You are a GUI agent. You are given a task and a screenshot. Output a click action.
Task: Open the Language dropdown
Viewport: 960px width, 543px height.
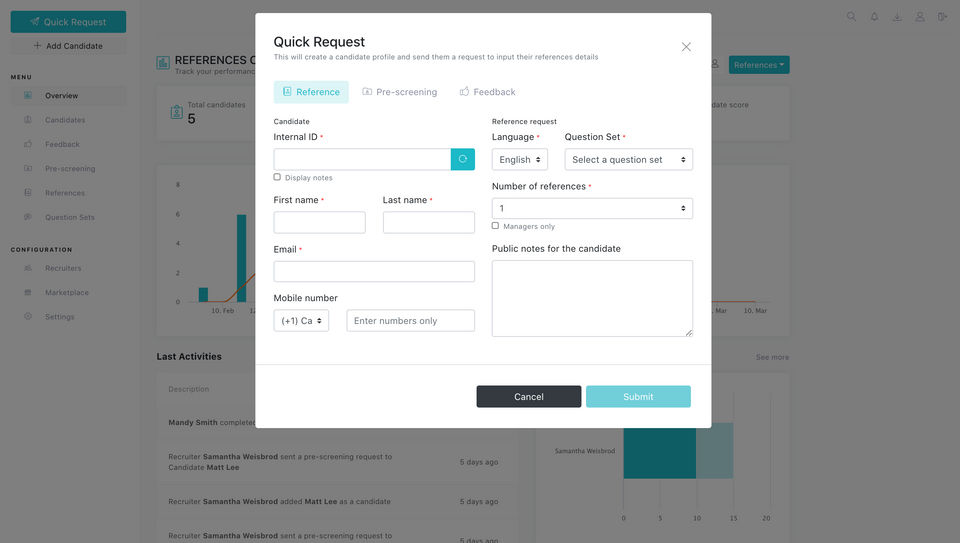(x=520, y=159)
